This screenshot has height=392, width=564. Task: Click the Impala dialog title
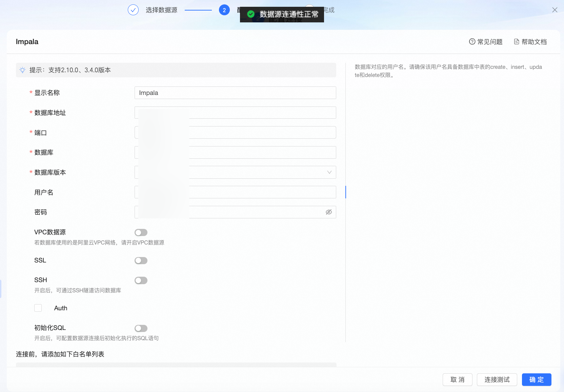click(x=27, y=42)
